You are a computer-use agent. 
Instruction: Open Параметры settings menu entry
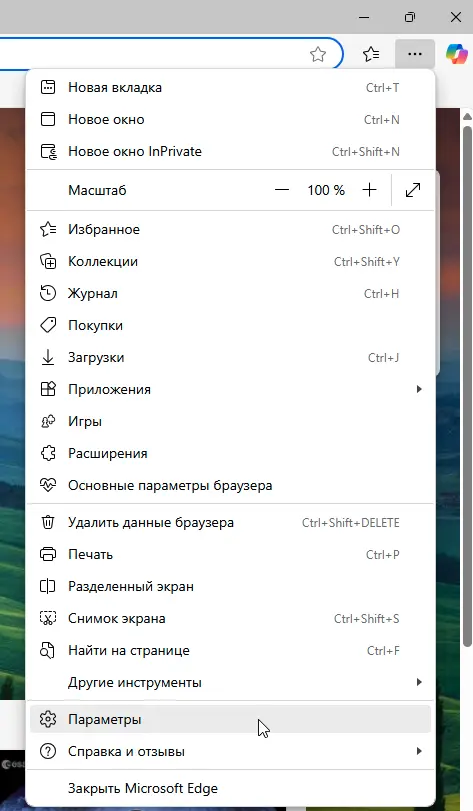pyautogui.click(x=231, y=719)
